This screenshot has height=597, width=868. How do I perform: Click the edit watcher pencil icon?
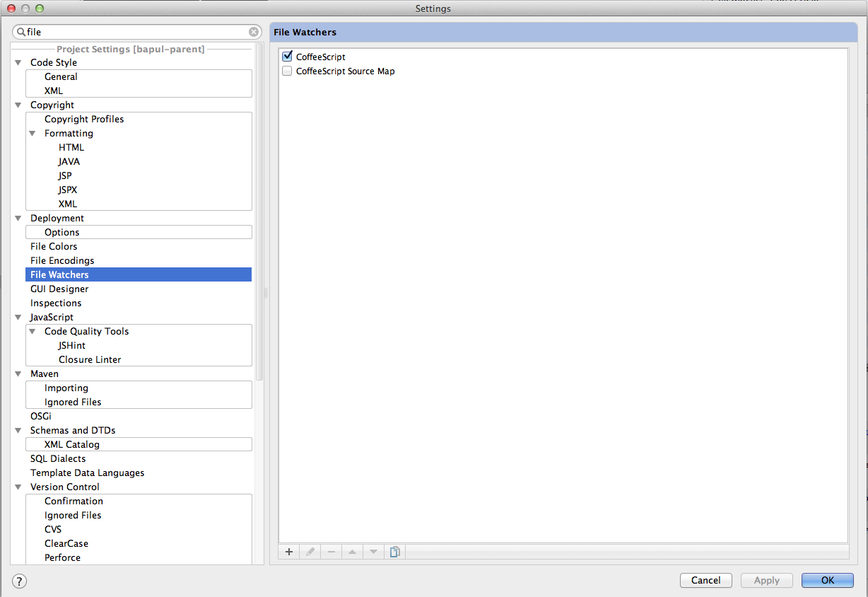pos(310,552)
